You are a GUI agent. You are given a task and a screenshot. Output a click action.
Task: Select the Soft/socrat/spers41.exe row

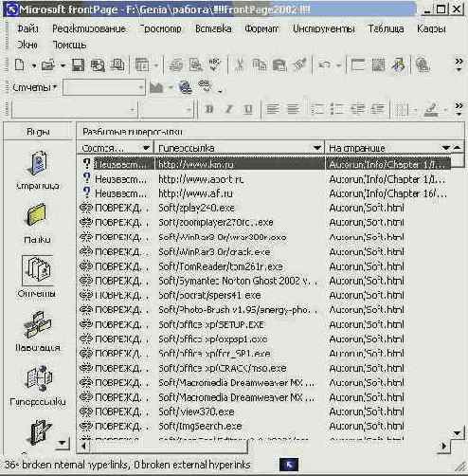264,295
